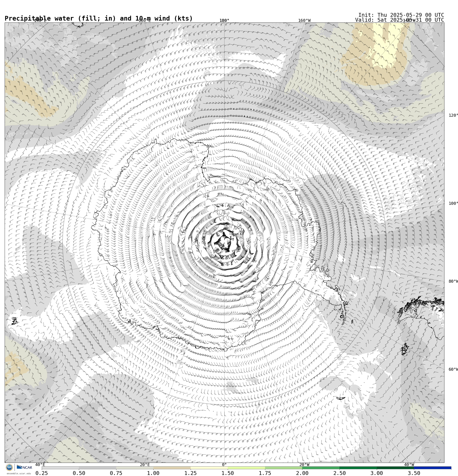Click the 2.50–3.00 dark green colorbar segment
Image resolution: width=458 pixels, height=476 pixels.
pos(358,468)
